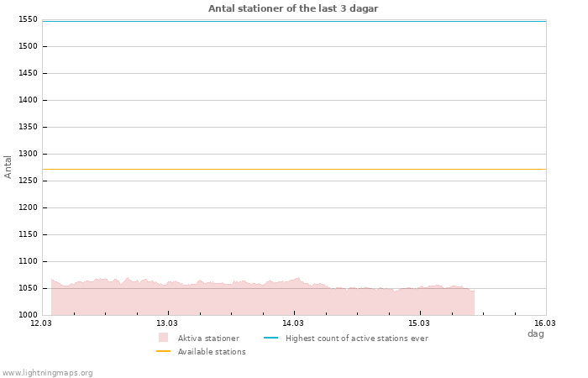Select the 14.03 date tick label

tap(293, 323)
